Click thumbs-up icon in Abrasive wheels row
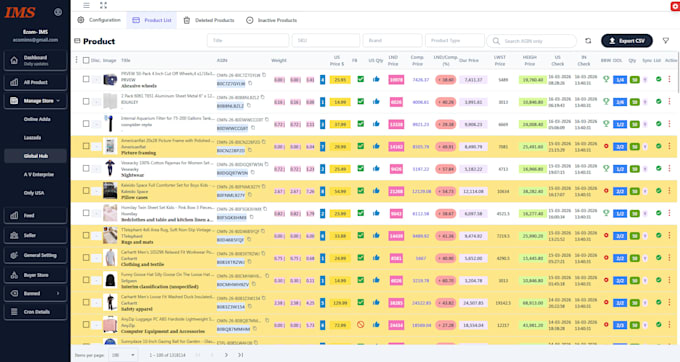The width and height of the screenshot is (680, 362). pos(376,79)
